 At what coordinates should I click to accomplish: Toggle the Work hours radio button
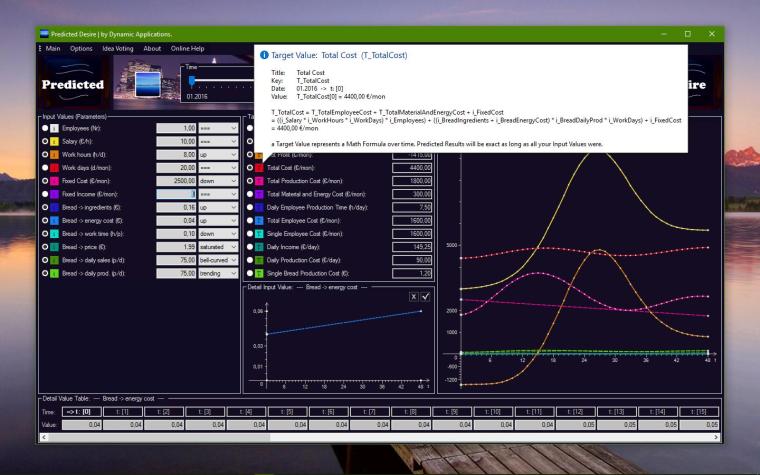(45, 154)
